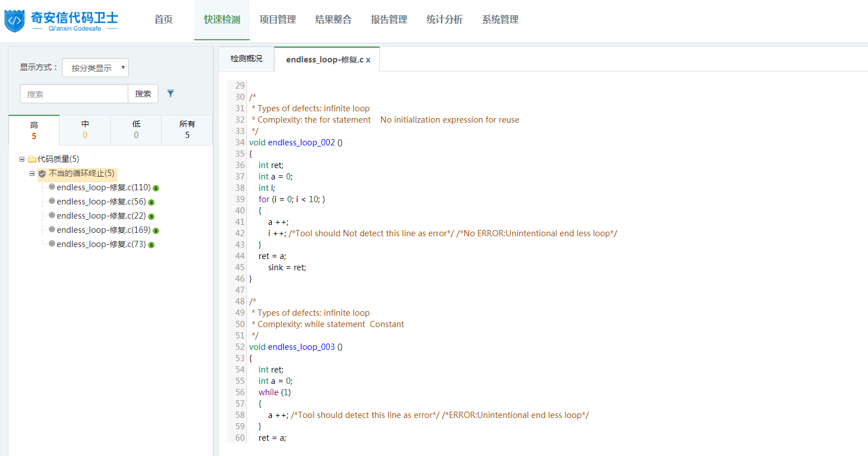Image resolution: width=868 pixels, height=456 pixels.
Task: Click the code line 'sink = ret;'
Action: 287,267
